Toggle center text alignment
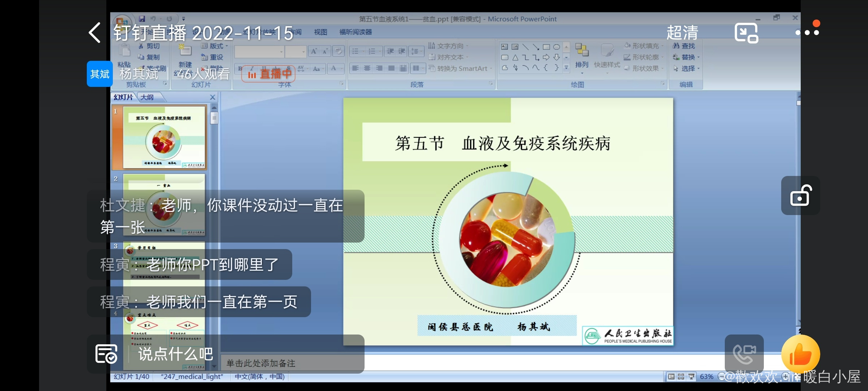The image size is (868, 391). (367, 68)
